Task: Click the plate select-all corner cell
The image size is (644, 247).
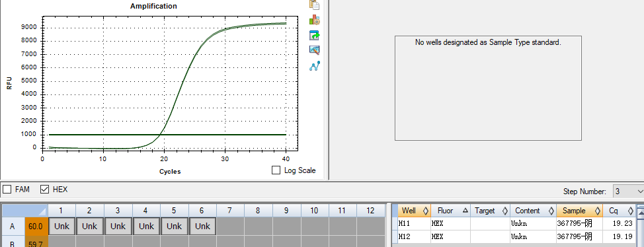Action: 25,211
